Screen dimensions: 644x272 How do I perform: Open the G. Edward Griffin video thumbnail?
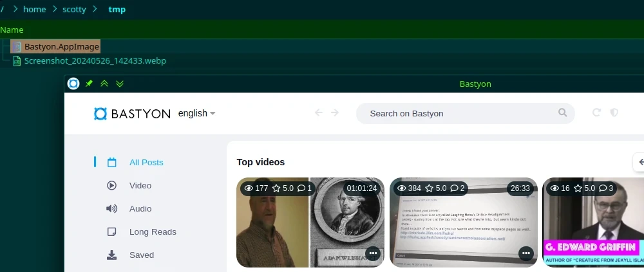click(x=593, y=222)
